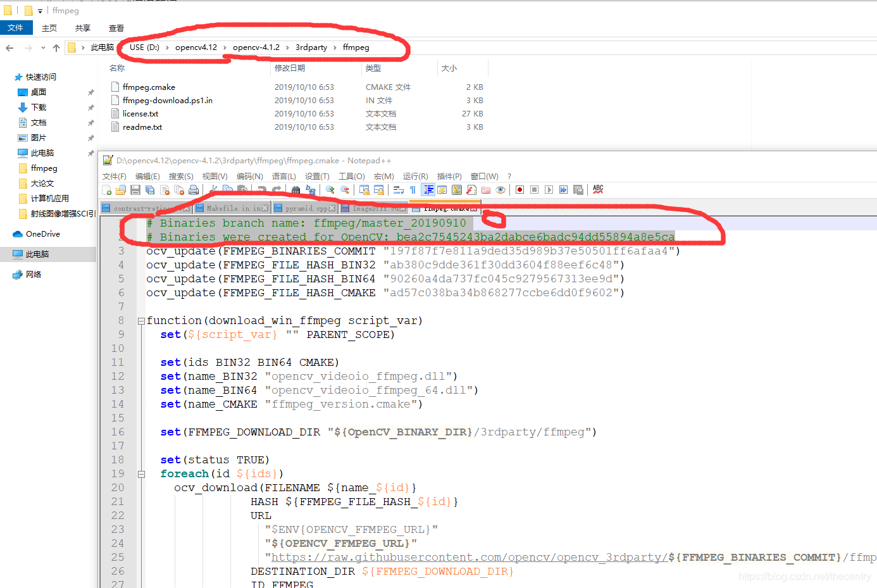
Task: Open the 文件 tab in Explorer ribbon
Action: (16, 28)
